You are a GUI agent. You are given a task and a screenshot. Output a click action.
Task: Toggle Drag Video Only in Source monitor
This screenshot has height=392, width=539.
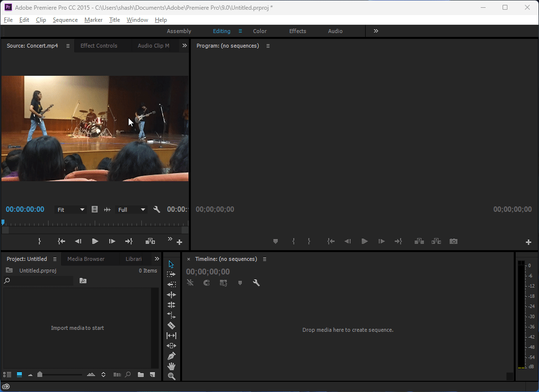tap(95, 209)
